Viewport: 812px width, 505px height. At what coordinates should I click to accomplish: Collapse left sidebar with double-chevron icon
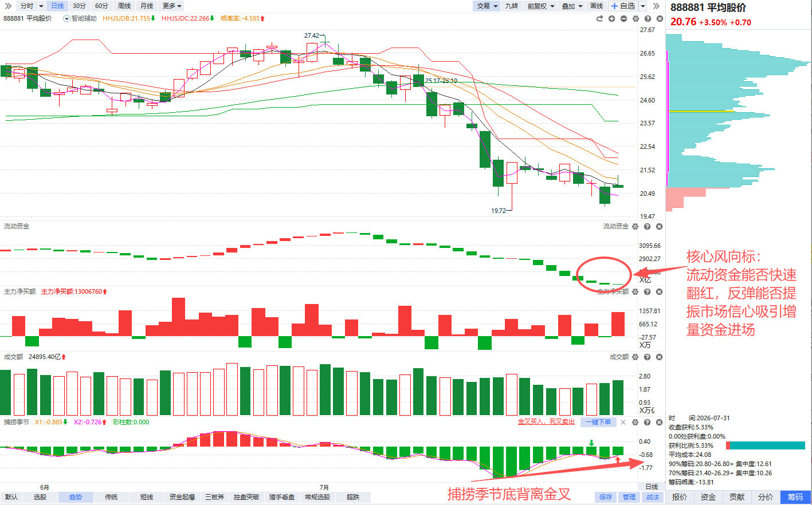pyautogui.click(x=8, y=6)
